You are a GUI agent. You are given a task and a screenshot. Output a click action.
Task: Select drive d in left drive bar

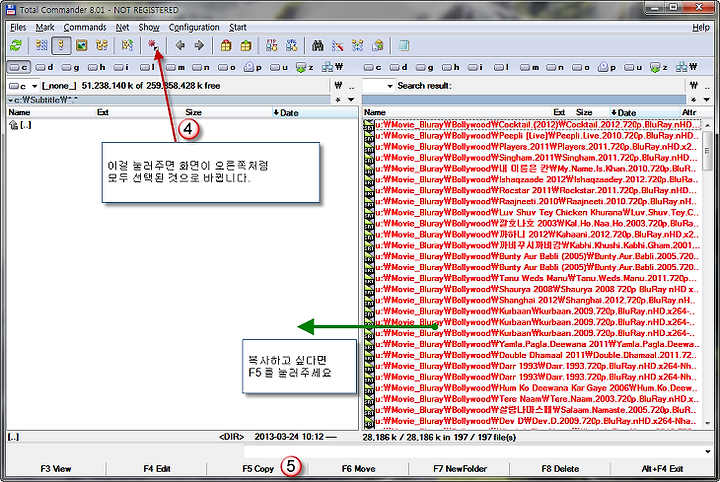pos(45,67)
